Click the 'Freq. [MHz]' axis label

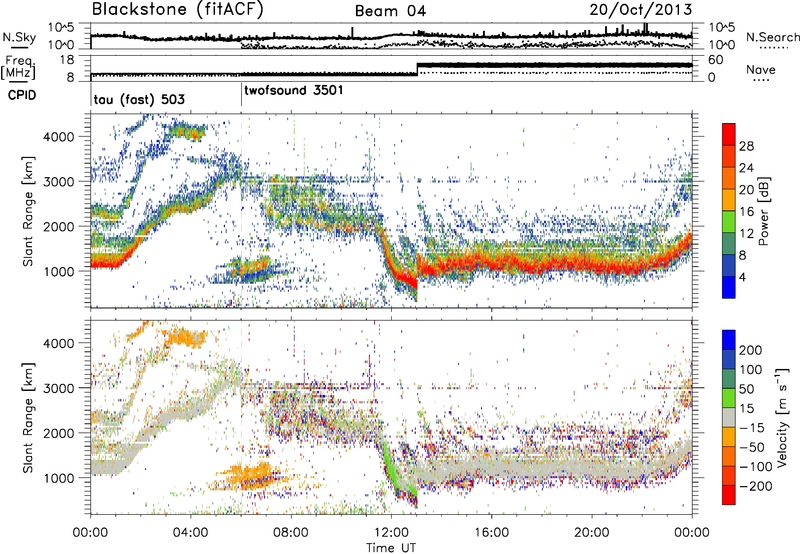[x=18, y=68]
